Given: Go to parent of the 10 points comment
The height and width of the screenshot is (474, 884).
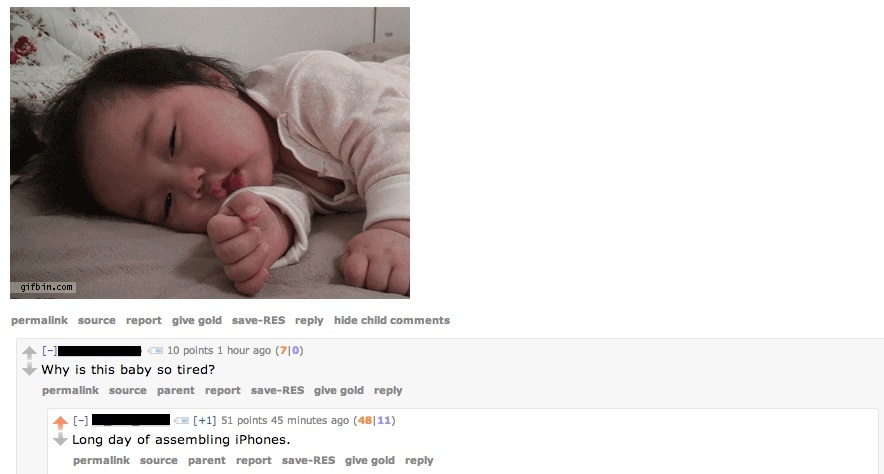Looking at the screenshot, I should click(x=176, y=391).
